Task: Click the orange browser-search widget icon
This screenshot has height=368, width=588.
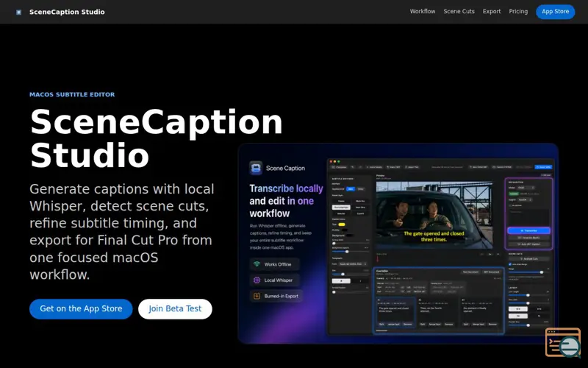Action: point(563,342)
